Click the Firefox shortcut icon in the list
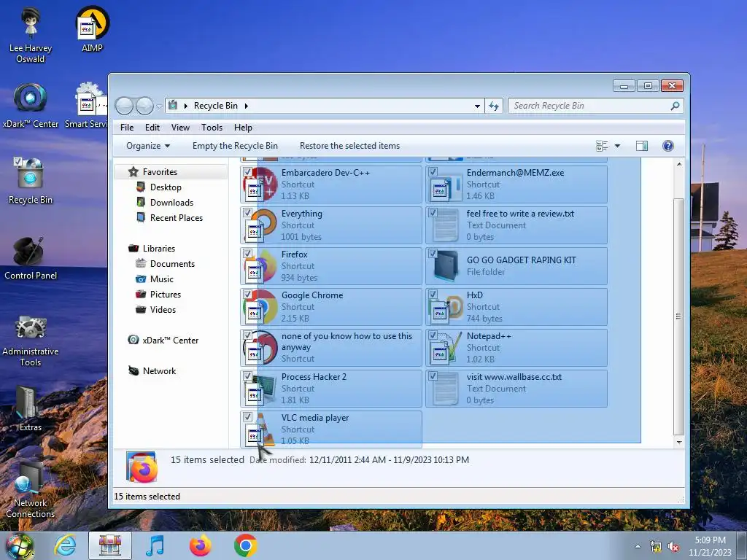 260,265
